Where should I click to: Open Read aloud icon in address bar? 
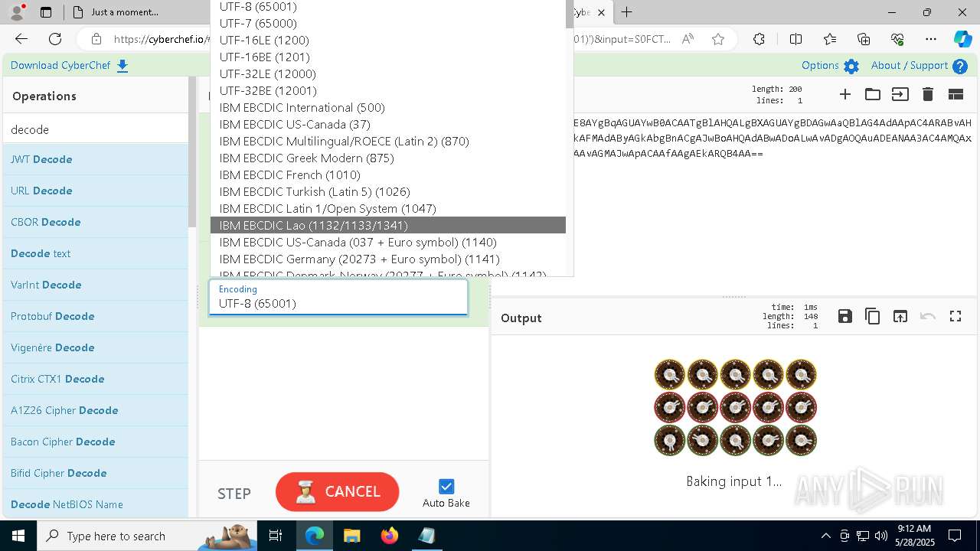(688, 39)
